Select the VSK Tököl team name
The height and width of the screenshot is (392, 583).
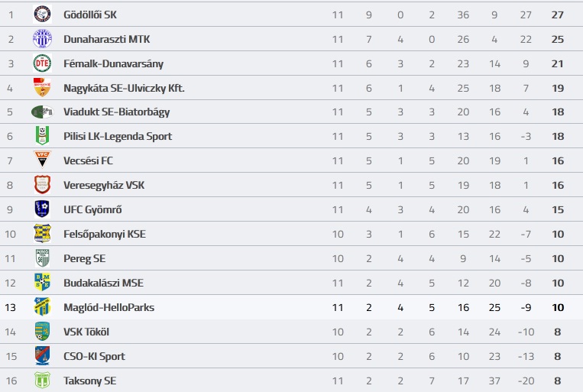point(86,332)
